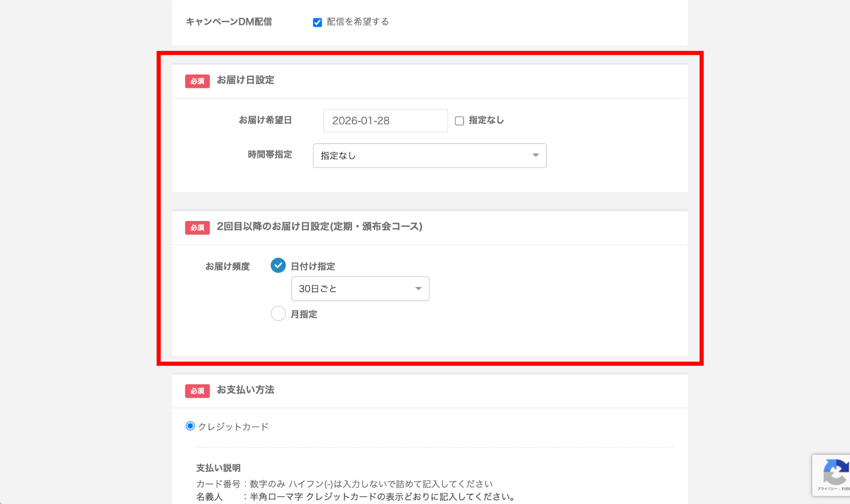
Task: Click the 必須 badge next to お支払い方法
Action: [x=197, y=390]
